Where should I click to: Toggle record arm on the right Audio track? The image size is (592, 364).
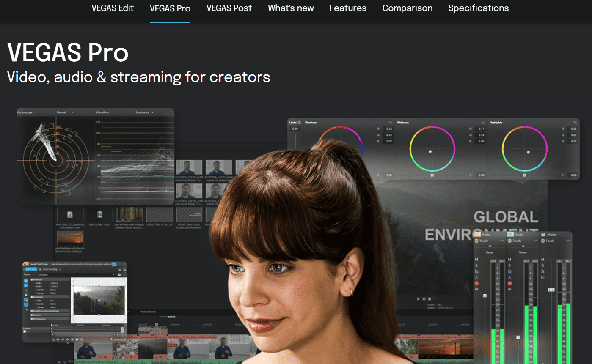coord(510,283)
